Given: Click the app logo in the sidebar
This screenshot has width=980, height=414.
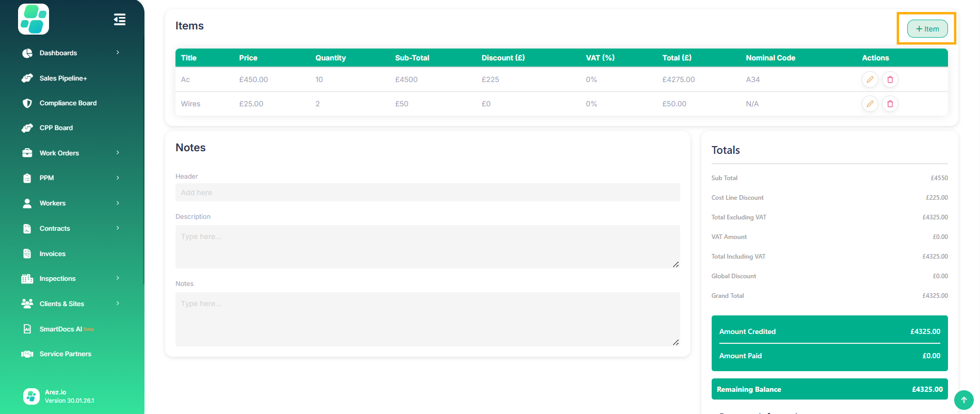Looking at the screenshot, I should pyautogui.click(x=34, y=19).
